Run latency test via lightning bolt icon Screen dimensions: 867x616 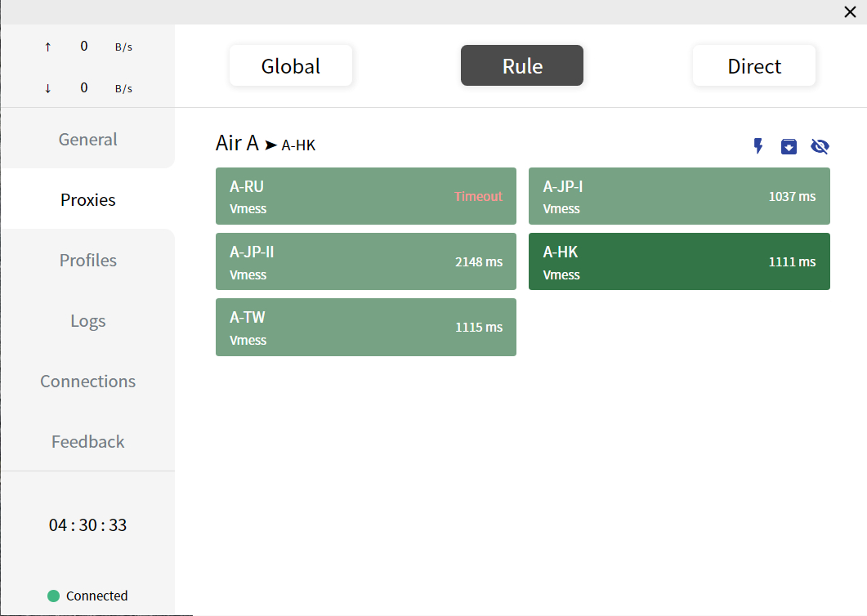point(758,146)
